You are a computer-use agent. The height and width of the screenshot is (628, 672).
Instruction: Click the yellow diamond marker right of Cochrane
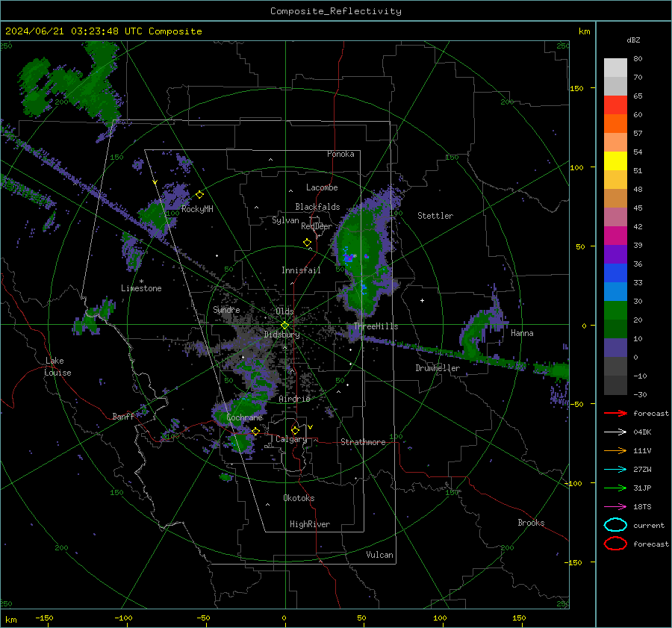[255, 432]
